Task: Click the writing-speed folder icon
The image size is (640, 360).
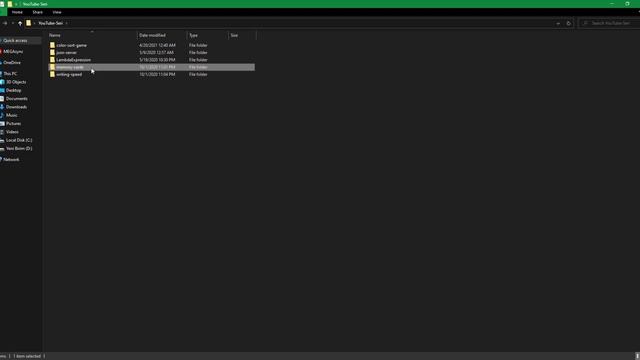Action: pos(52,75)
